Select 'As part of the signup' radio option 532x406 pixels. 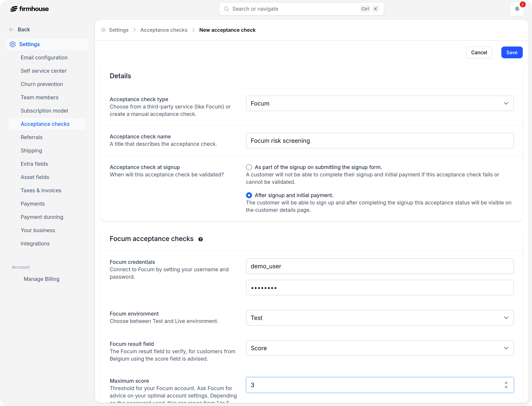click(249, 167)
